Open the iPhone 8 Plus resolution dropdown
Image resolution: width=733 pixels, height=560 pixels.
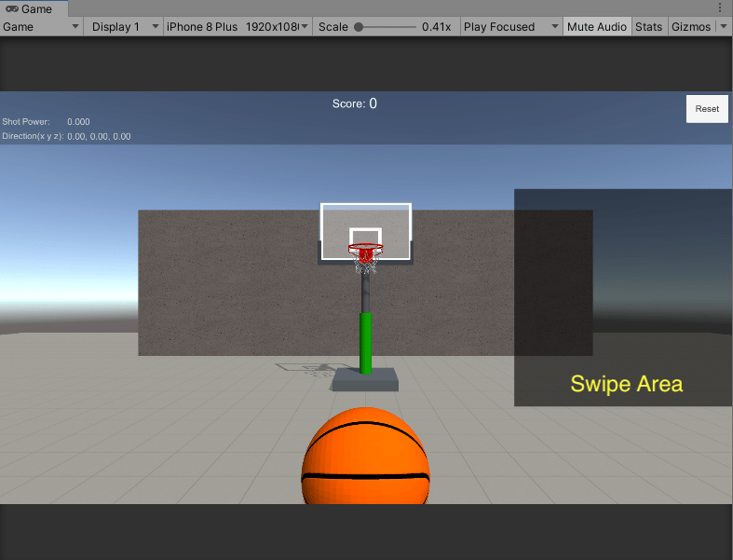[238, 27]
